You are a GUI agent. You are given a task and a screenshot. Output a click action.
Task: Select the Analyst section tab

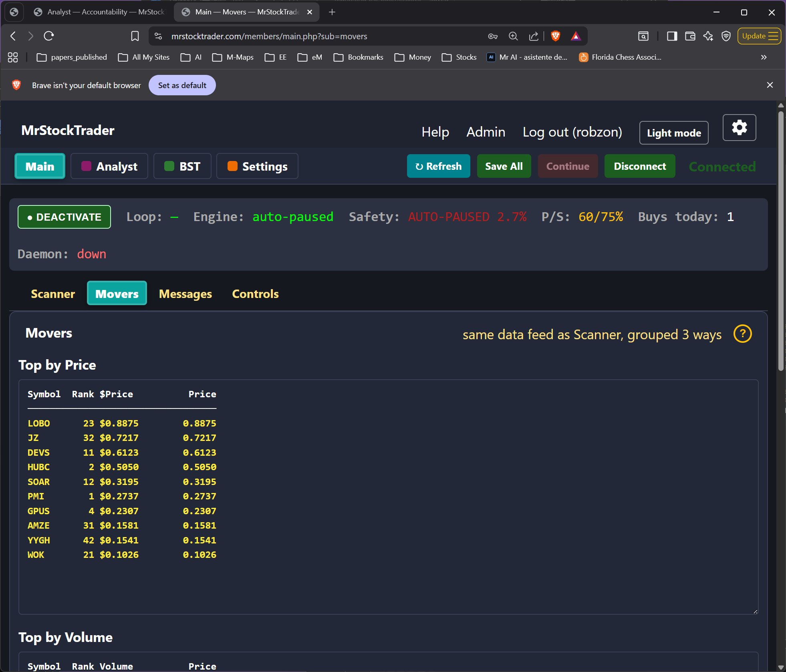pyautogui.click(x=109, y=166)
